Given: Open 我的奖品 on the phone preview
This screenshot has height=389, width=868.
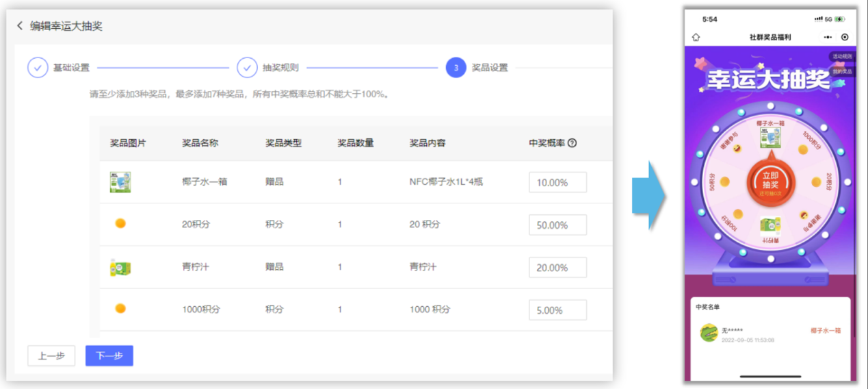Looking at the screenshot, I should pyautogui.click(x=842, y=71).
